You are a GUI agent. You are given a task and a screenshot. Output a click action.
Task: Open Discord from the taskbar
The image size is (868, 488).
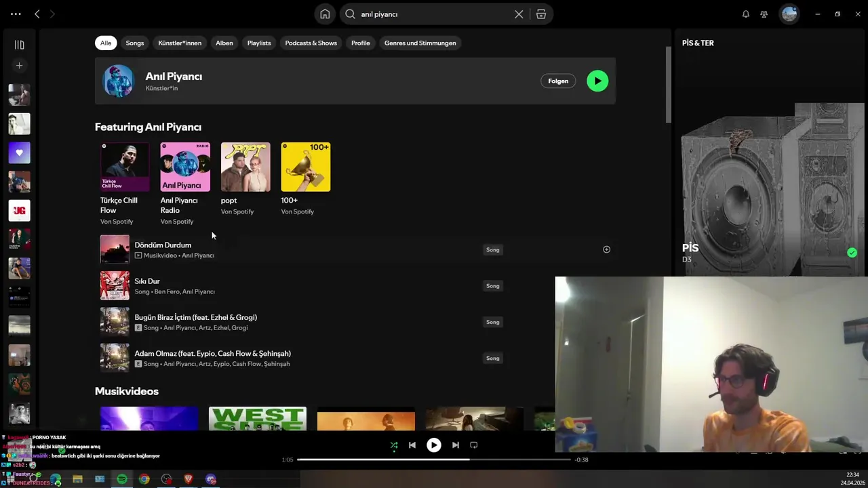(x=211, y=479)
